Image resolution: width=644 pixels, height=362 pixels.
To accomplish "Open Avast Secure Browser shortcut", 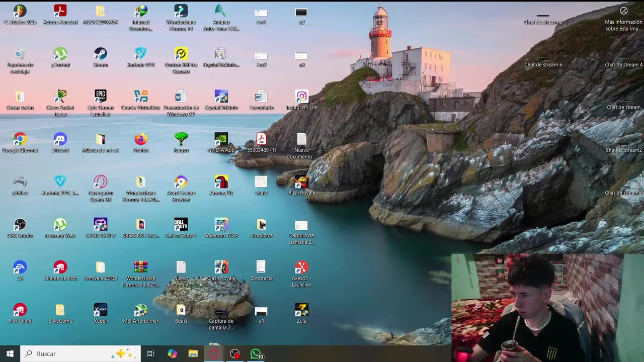I will [x=181, y=189].
